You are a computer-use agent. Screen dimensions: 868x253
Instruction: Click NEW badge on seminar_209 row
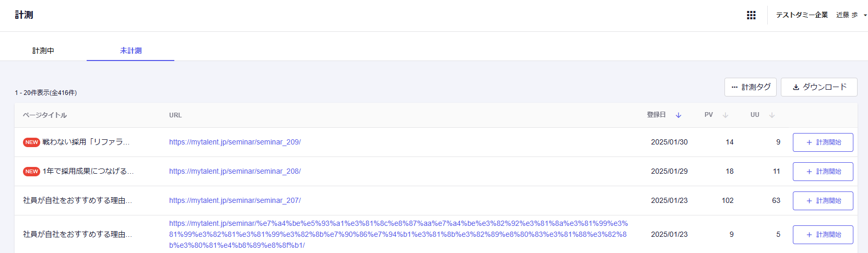[31, 142]
